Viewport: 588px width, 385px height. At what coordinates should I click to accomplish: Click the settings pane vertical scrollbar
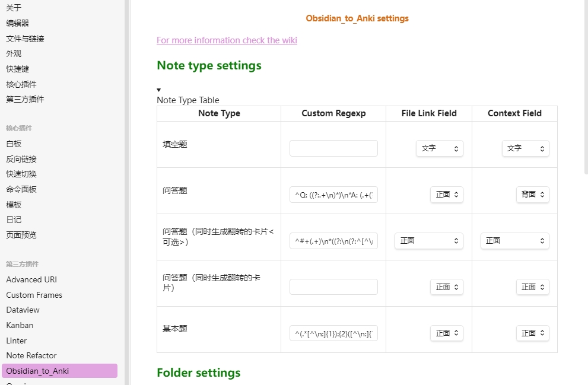coord(586,87)
